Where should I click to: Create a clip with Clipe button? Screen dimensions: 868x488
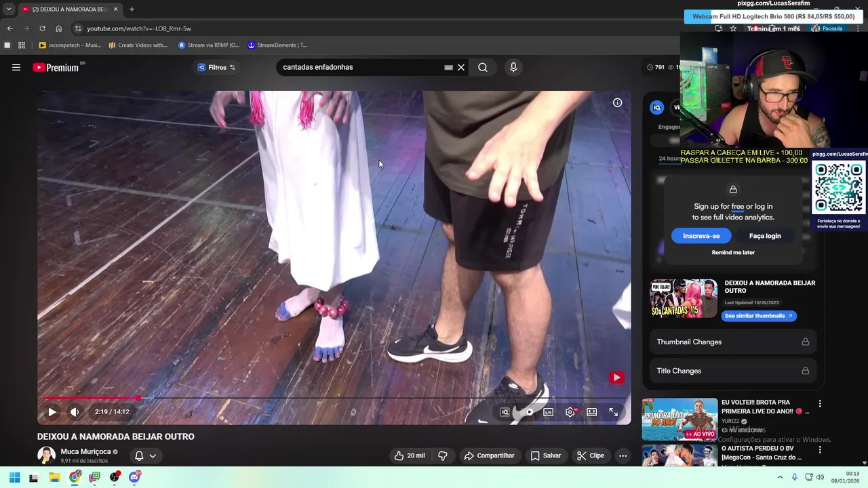590,455
